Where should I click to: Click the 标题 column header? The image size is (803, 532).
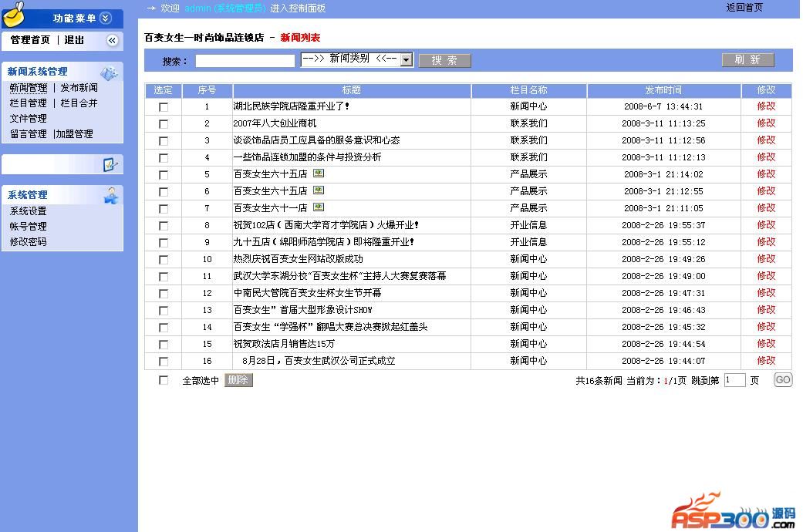[x=352, y=90]
